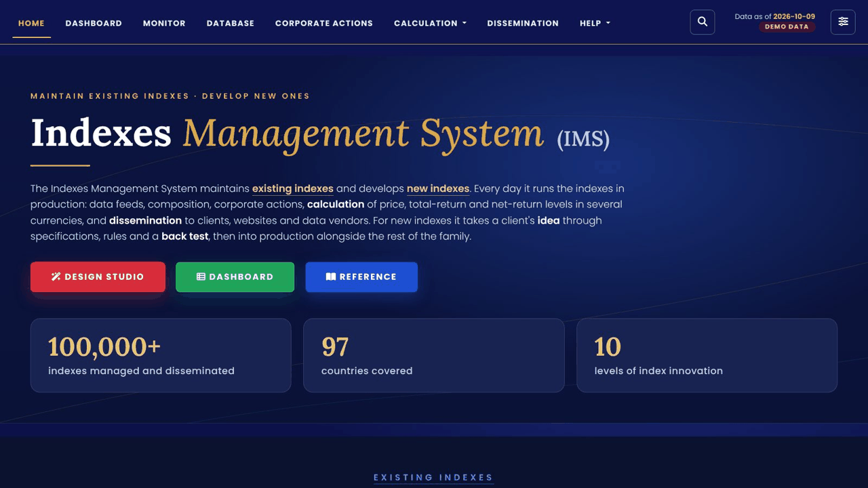
Task: Click the bold word 'dissemination' in the paragraph
Action: (x=145, y=220)
